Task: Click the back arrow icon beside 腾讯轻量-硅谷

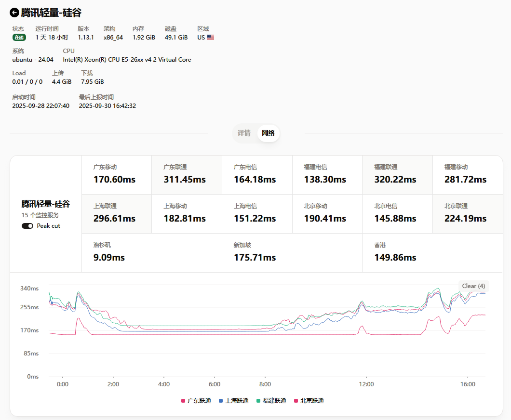Action: [x=14, y=13]
